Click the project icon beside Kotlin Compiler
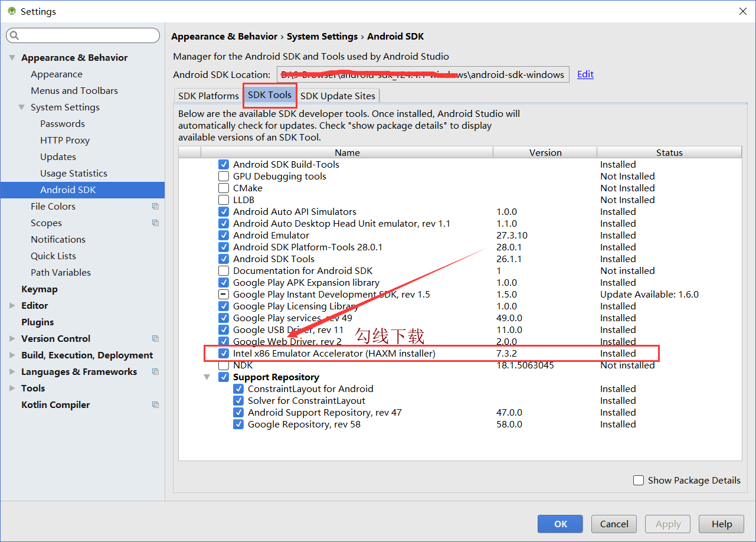This screenshot has height=542, width=756. click(x=155, y=405)
